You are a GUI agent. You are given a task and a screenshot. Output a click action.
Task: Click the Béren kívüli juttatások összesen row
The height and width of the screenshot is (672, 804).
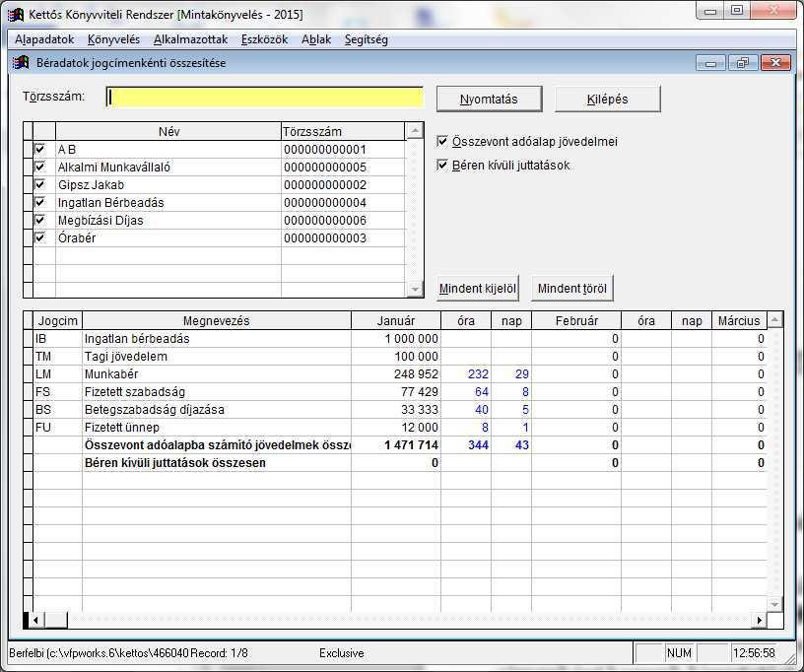pos(400,462)
